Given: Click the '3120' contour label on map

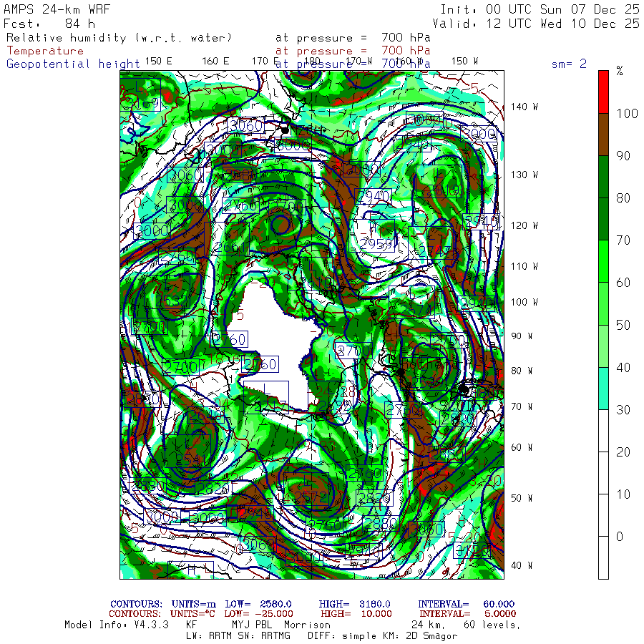Looking at the screenshot, I should point(472,551).
